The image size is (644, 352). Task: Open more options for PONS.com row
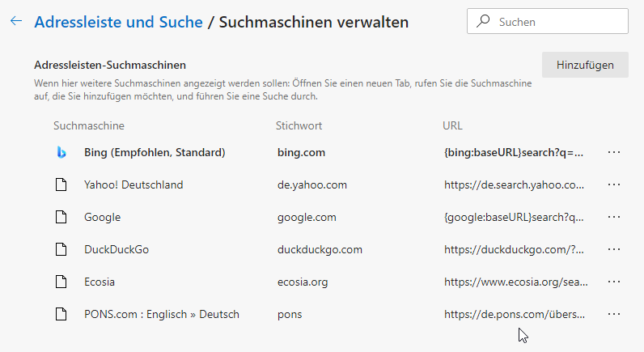click(x=614, y=314)
